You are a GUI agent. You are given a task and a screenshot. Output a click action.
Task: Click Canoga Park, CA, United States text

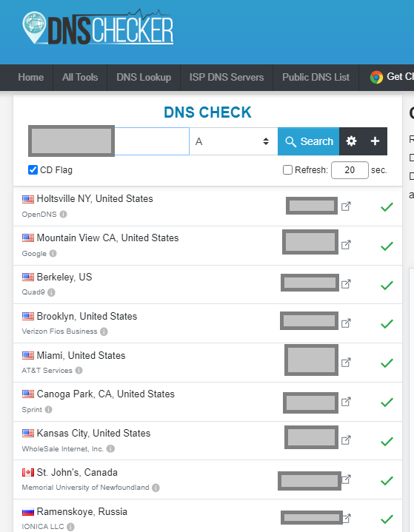(106, 394)
